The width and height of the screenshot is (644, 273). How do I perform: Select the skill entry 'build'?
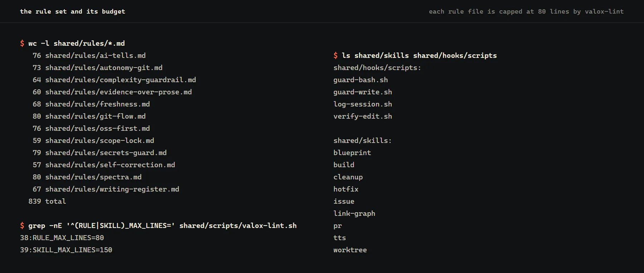344,165
